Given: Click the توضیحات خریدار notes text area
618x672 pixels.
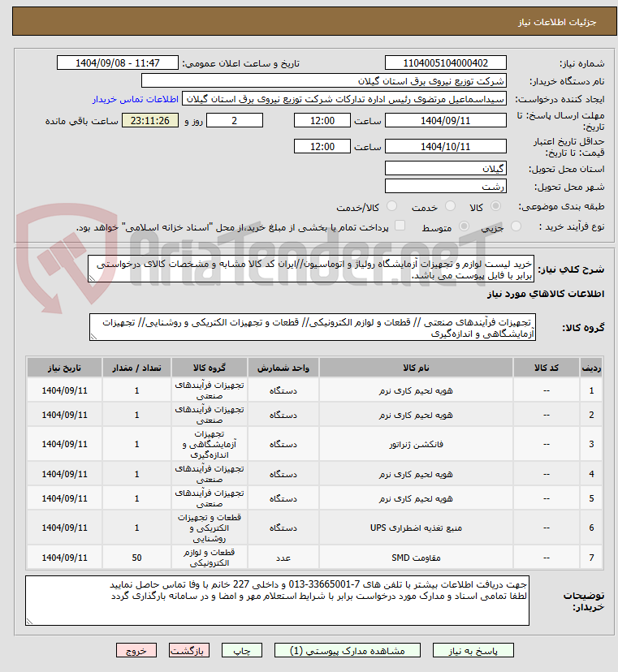Looking at the screenshot, I should point(277,601).
